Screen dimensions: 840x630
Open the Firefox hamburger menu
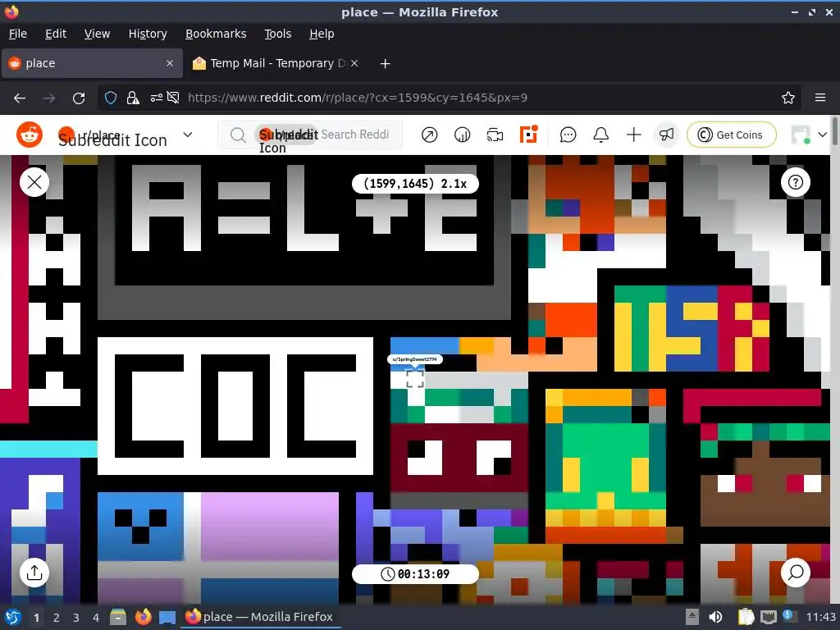click(820, 98)
